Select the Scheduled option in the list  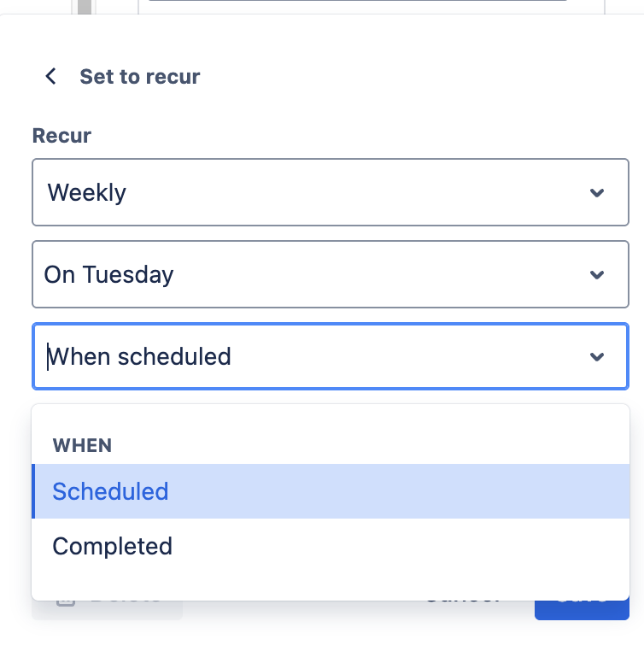[110, 492]
